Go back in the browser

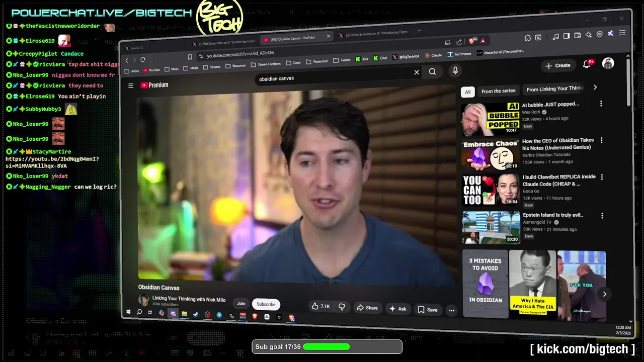[x=127, y=60]
